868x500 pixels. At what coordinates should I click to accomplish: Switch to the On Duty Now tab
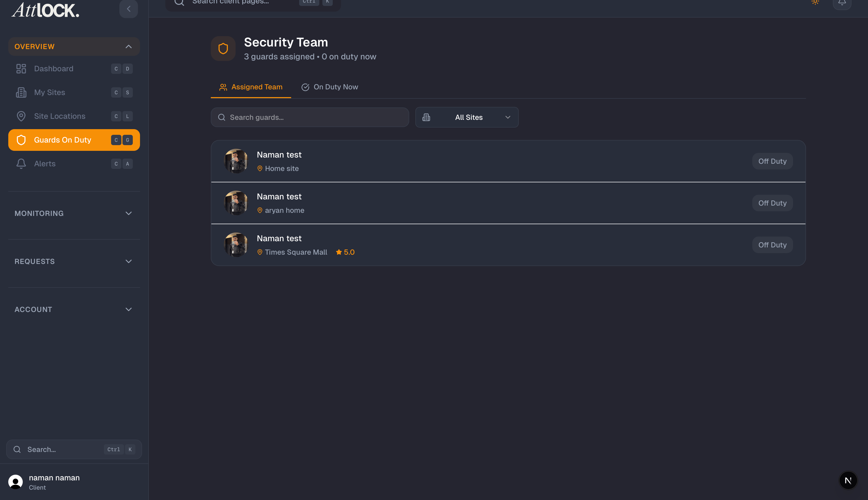(330, 87)
